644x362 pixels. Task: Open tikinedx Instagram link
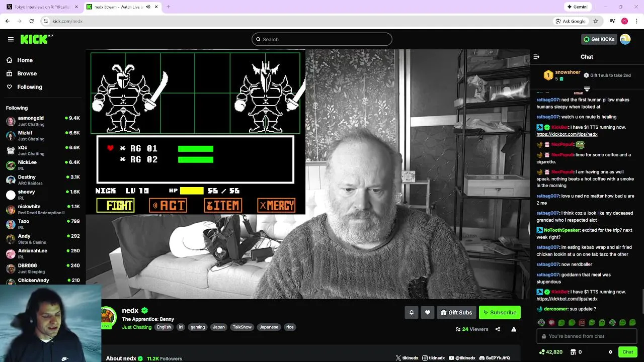point(434,358)
